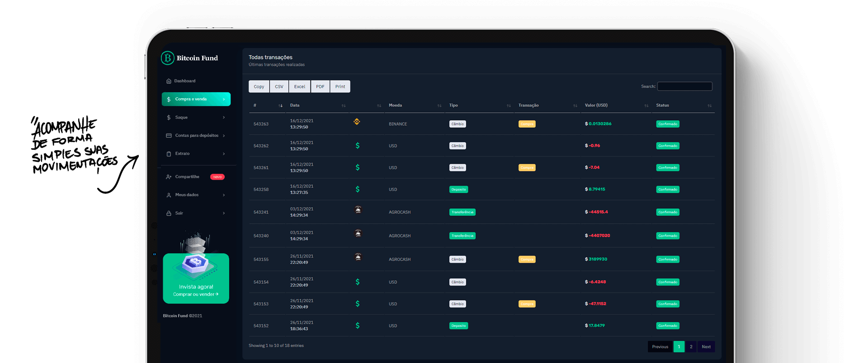Click the AGROCASH coin icon in row 543241
This screenshot has height=363, width=868.
click(358, 210)
